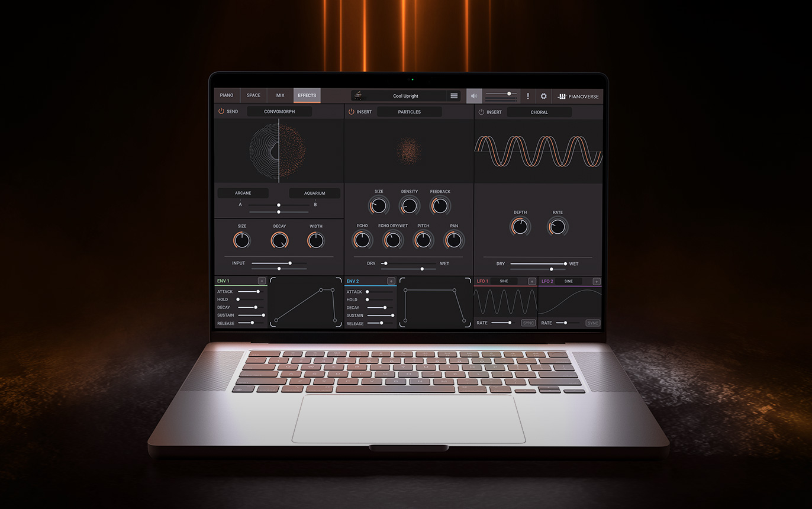812x509 pixels.
Task: Toggle the Convomorph SEND power button
Action: [x=221, y=111]
